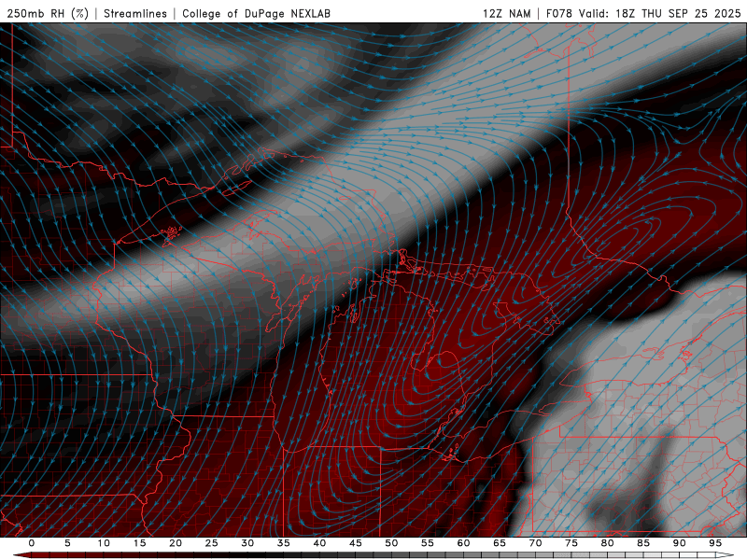The width and height of the screenshot is (747, 560).
Task: Click the colorbar tick label "70"
Action: click(535, 543)
